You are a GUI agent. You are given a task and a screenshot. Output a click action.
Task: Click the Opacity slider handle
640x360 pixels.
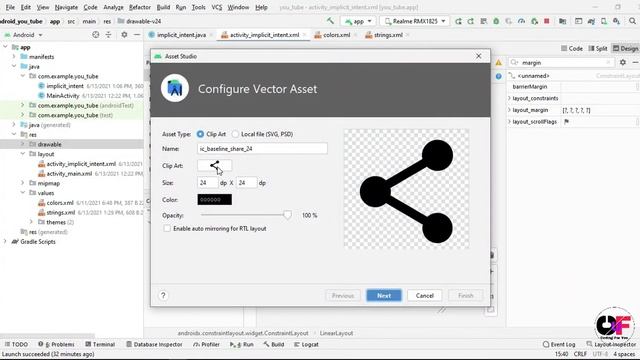click(x=287, y=215)
